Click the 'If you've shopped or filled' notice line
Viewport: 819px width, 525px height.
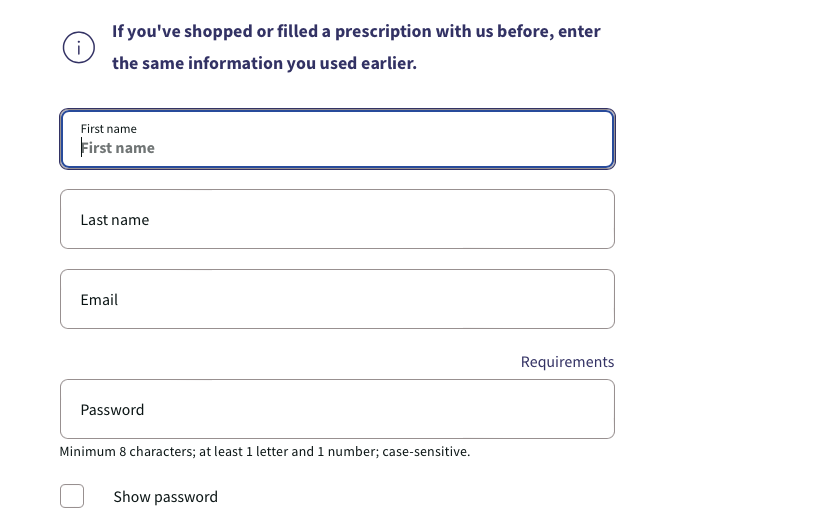356,31
